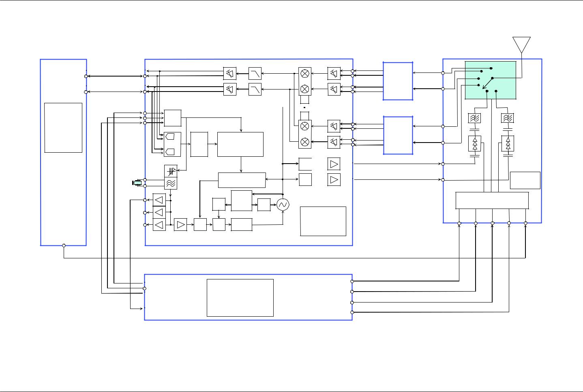Screen dimensions: 583x392
Task: Select the topmost variable-gain amplifier right of the mixers
Action: tap(334, 74)
